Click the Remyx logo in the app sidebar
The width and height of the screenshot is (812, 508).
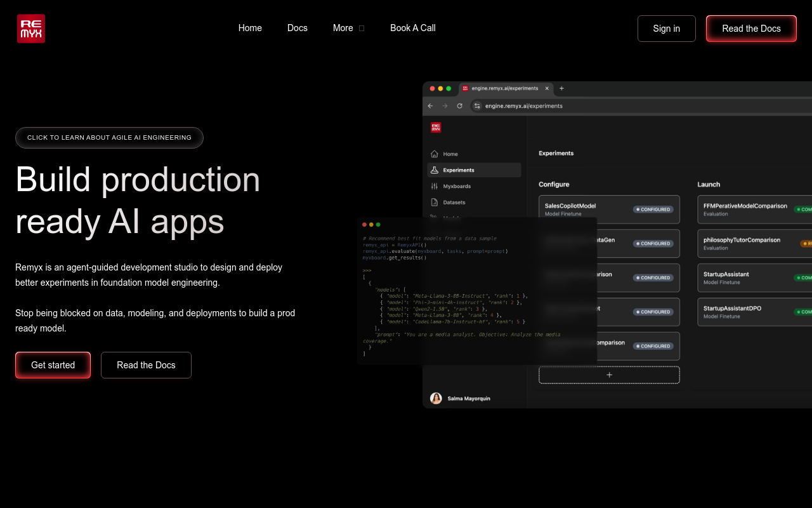point(436,128)
